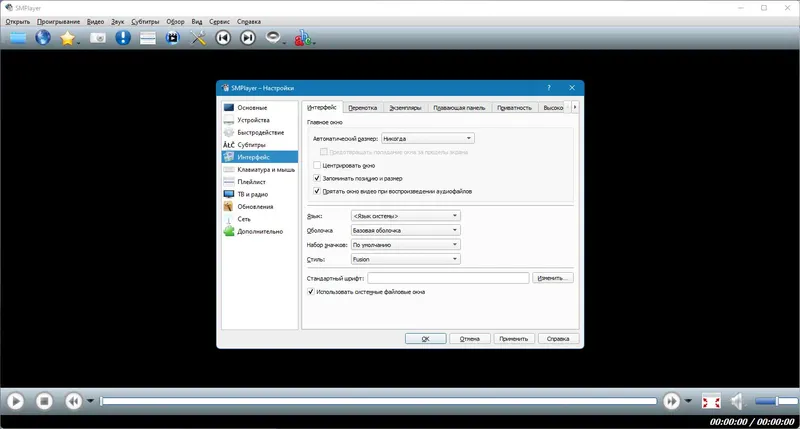Rewind using the backward seek button

point(73,401)
